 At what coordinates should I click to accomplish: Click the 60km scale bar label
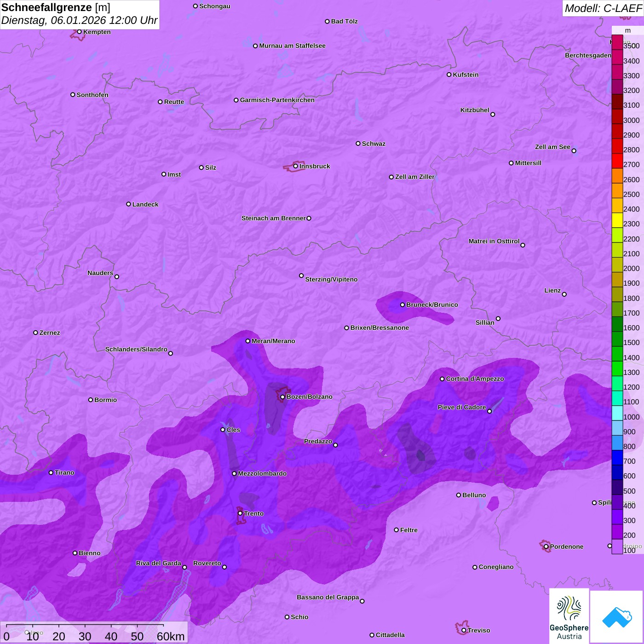[171, 636]
